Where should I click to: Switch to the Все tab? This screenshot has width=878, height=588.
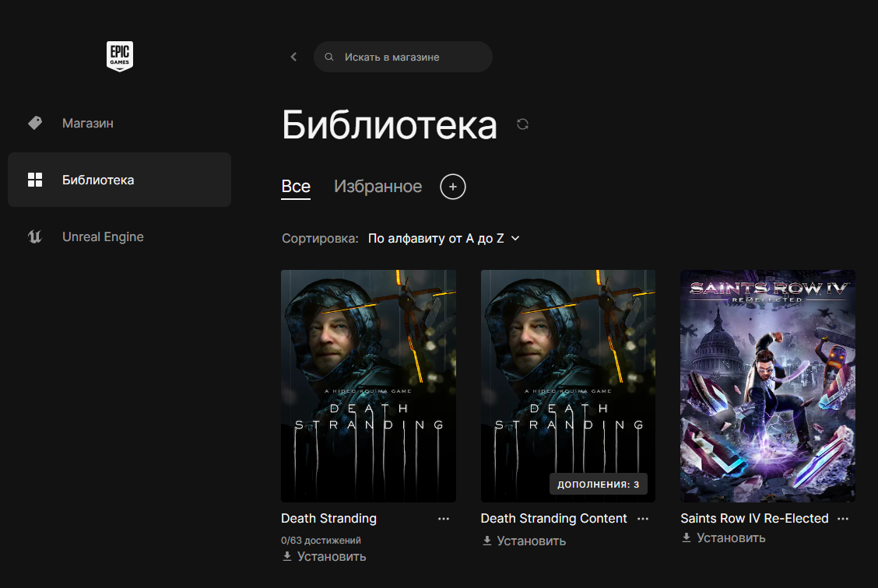click(x=296, y=187)
